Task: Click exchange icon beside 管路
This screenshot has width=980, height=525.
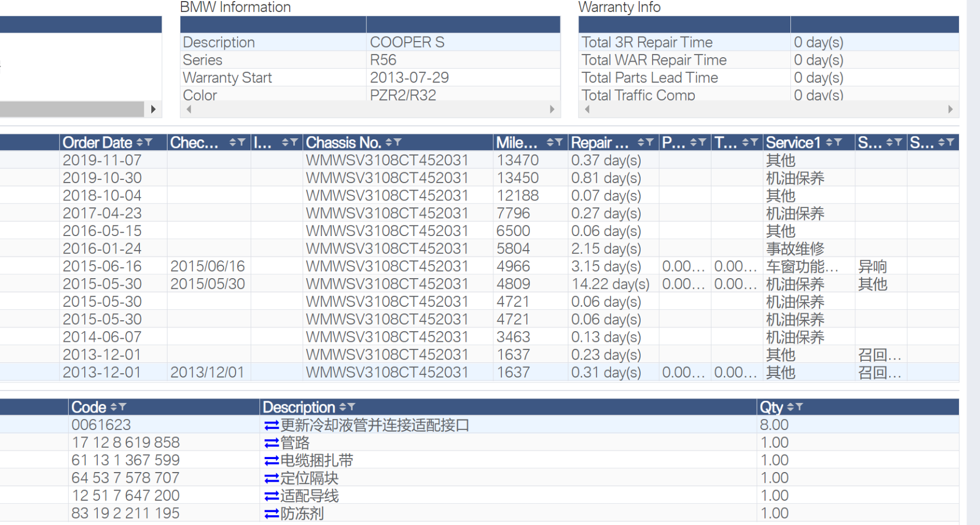Action: point(271,443)
